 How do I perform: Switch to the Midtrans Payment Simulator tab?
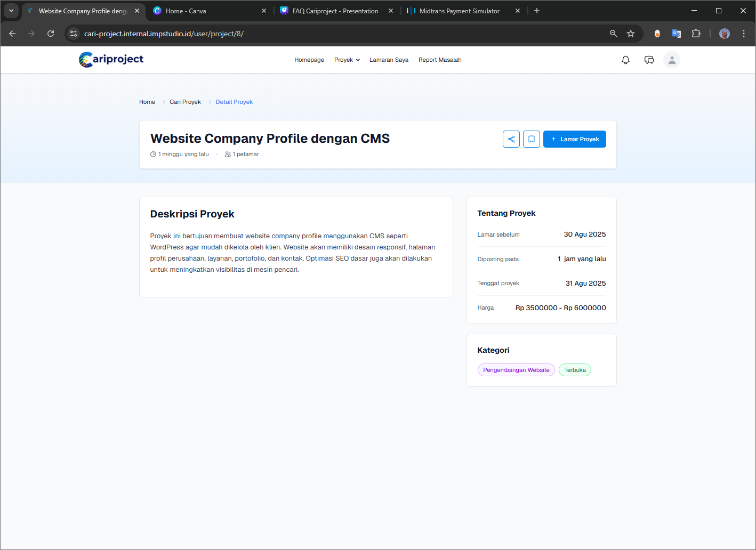click(459, 11)
